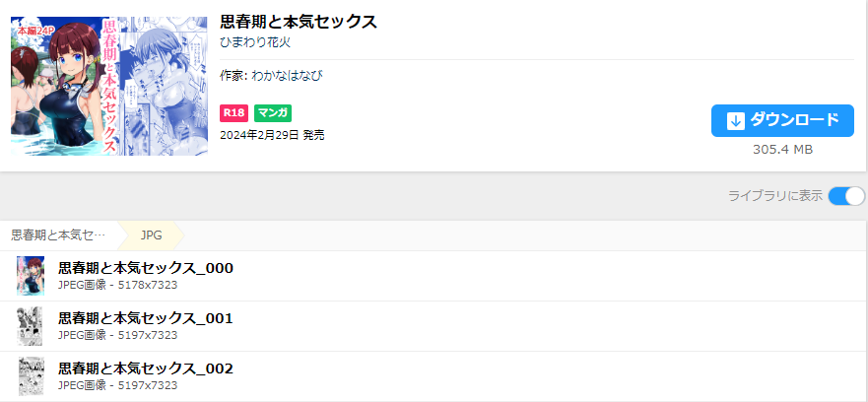This screenshot has width=868, height=402.
Task: Click the green マンガ tag
Action: [x=272, y=113]
